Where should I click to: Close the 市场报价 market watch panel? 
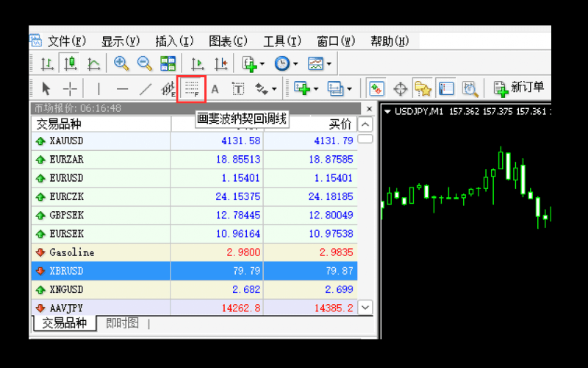coord(370,109)
